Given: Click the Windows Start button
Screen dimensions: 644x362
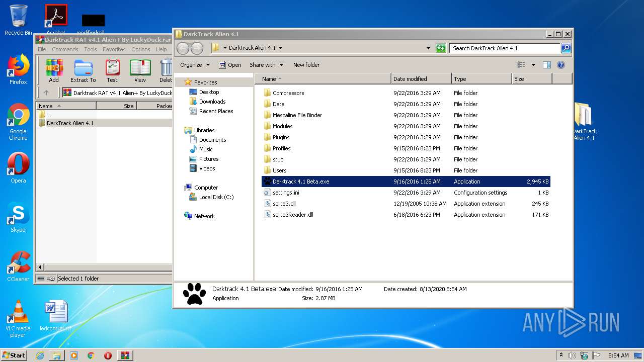Looking at the screenshot, I should pos(14,355).
